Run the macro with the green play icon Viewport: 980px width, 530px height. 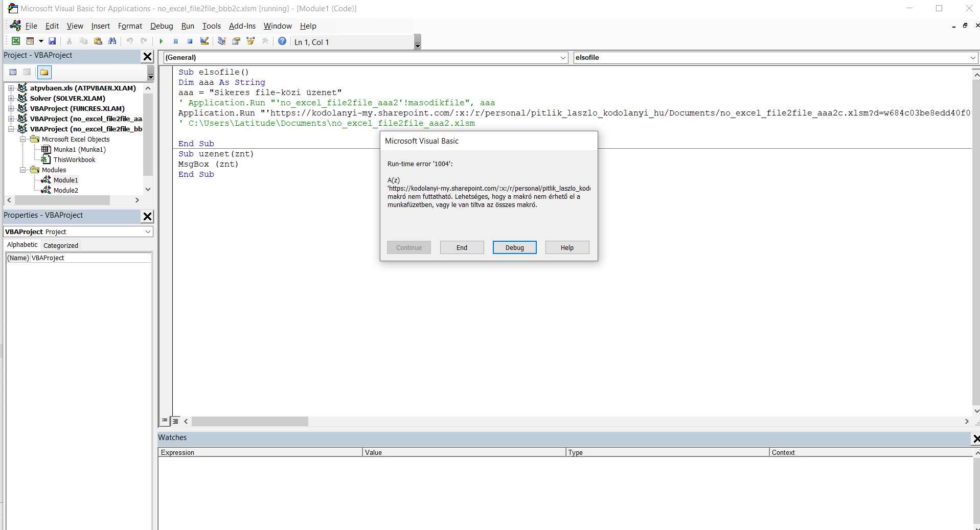[161, 41]
